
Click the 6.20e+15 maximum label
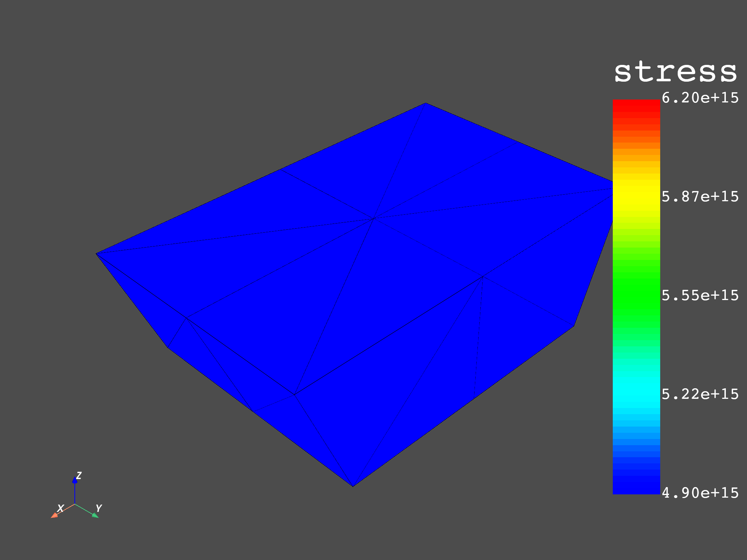pos(700,98)
